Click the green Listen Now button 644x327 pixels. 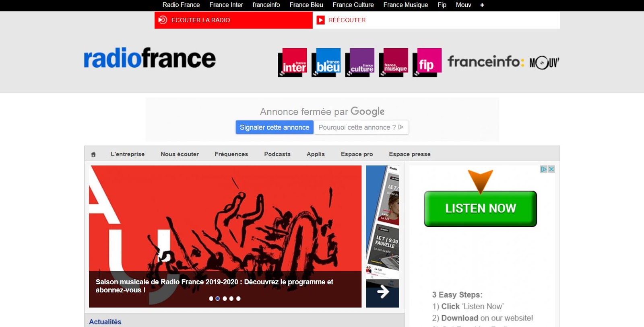tap(480, 209)
